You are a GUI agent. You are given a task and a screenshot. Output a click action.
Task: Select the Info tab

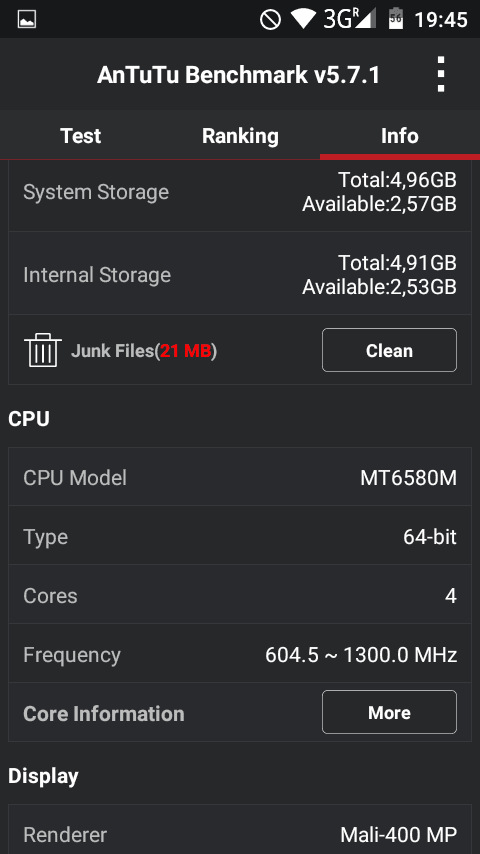pos(399,136)
